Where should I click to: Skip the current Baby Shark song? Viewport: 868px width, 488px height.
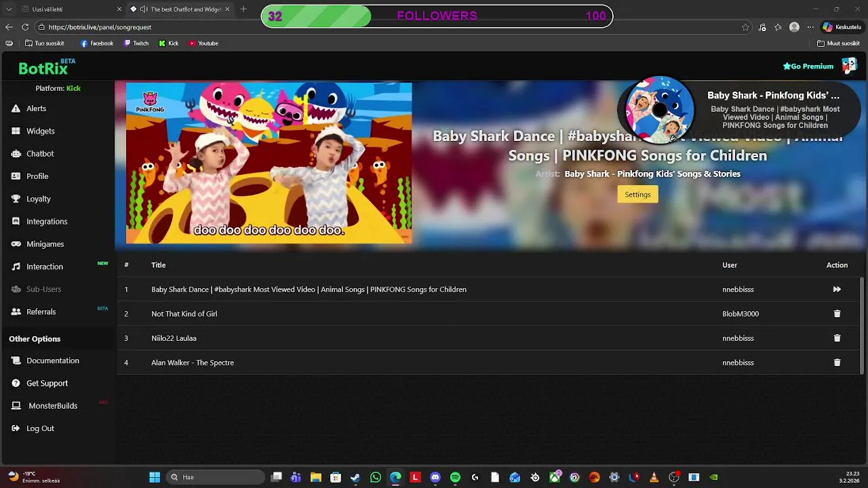tap(837, 289)
